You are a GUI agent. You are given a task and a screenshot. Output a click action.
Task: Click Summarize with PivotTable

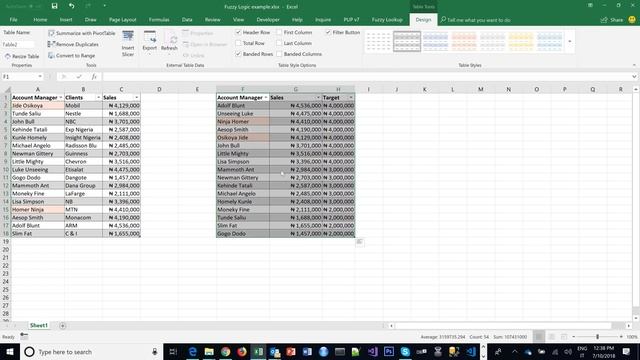(x=82, y=33)
